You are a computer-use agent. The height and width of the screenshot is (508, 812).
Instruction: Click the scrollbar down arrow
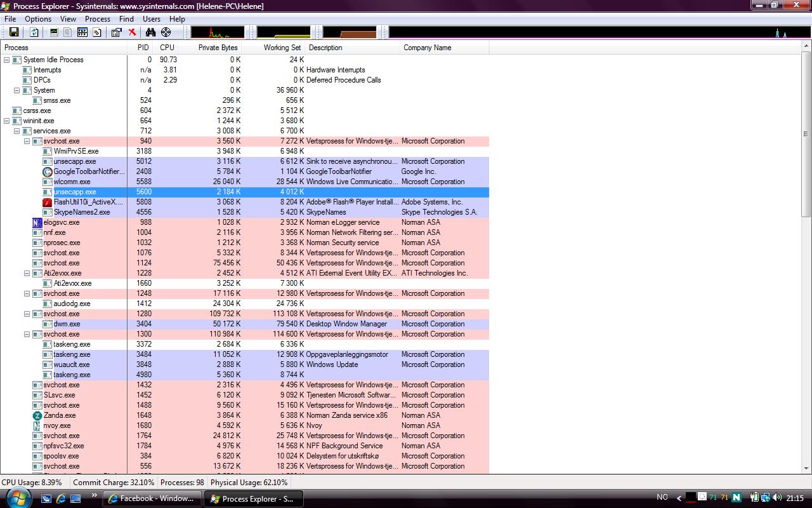pyautogui.click(x=806, y=469)
